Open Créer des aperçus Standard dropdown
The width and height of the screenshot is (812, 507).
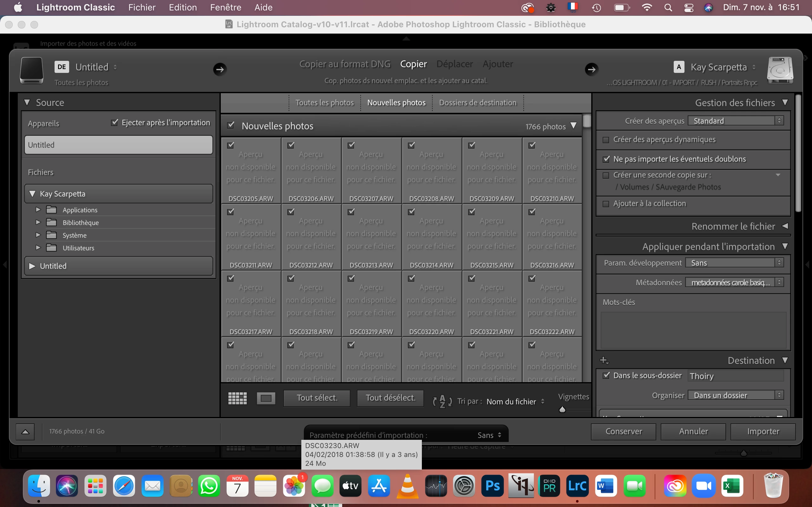pyautogui.click(x=735, y=121)
